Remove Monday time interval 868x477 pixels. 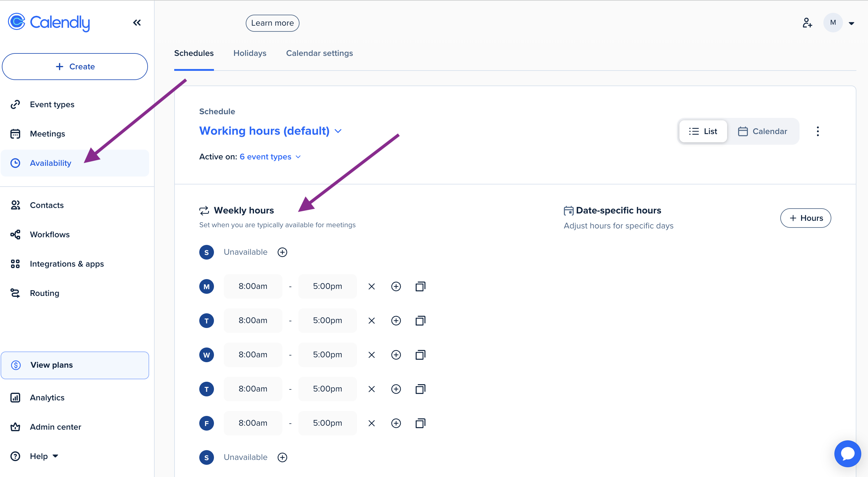[372, 286]
